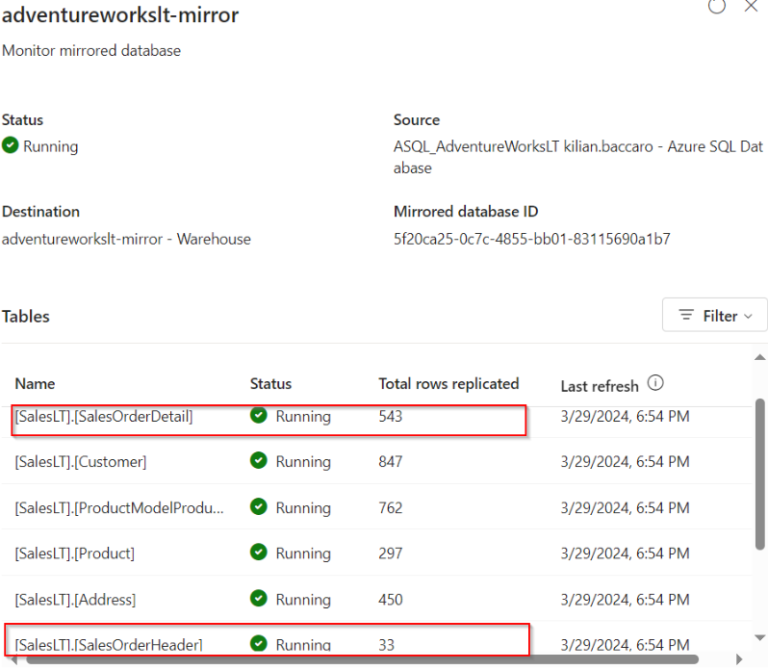Click horizontal scrollbar thumb under tables
768x670 pixels.
coord(362,659)
